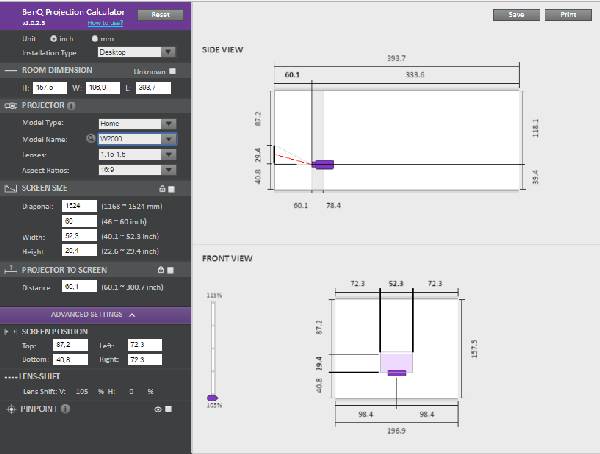600x454 pixels.
Task: Toggle the Pinpoint eye visibility icon
Action: pyautogui.click(x=158, y=409)
